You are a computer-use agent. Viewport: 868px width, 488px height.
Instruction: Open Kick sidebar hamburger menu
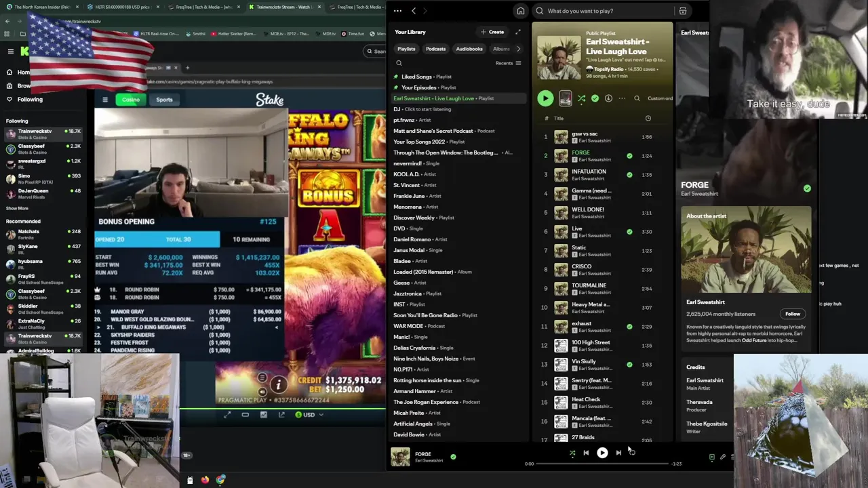(x=10, y=51)
